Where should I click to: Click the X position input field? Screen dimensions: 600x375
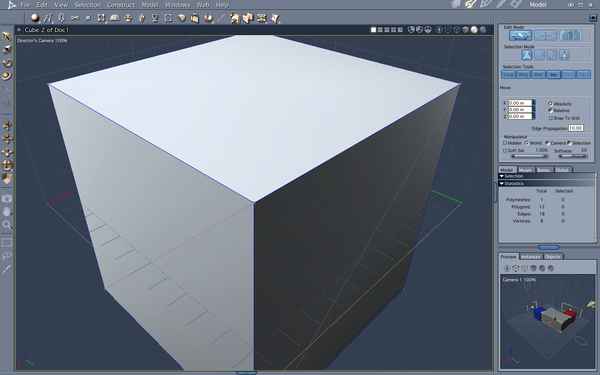(x=520, y=103)
